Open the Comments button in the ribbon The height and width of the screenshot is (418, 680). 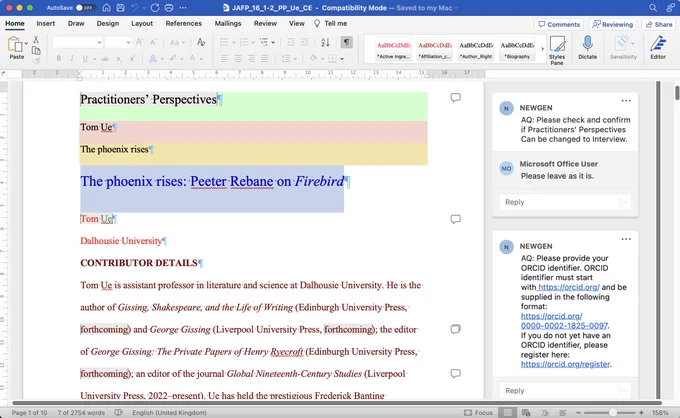[559, 24]
